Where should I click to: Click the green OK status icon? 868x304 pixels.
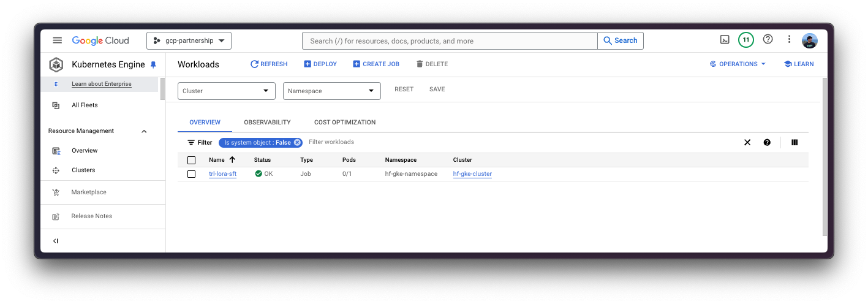(259, 174)
